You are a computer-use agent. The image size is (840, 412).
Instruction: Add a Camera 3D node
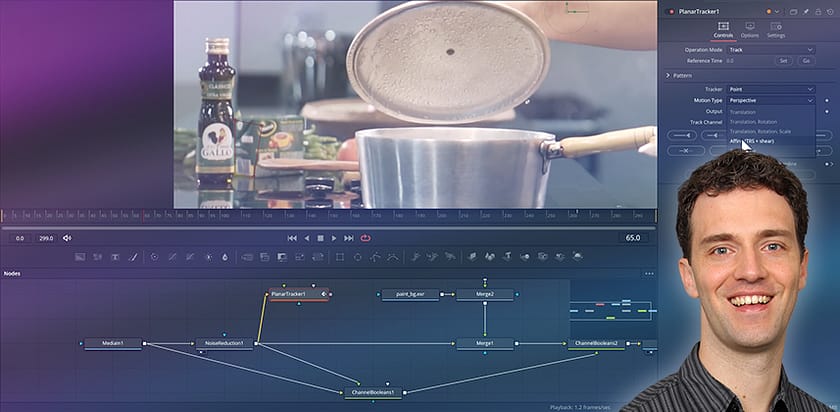click(x=543, y=257)
